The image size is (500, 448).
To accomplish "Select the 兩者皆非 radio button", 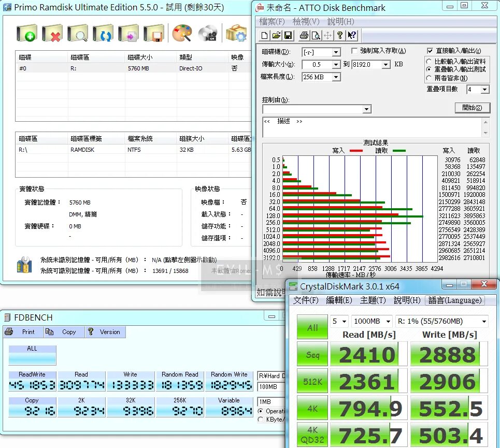I will (429, 78).
